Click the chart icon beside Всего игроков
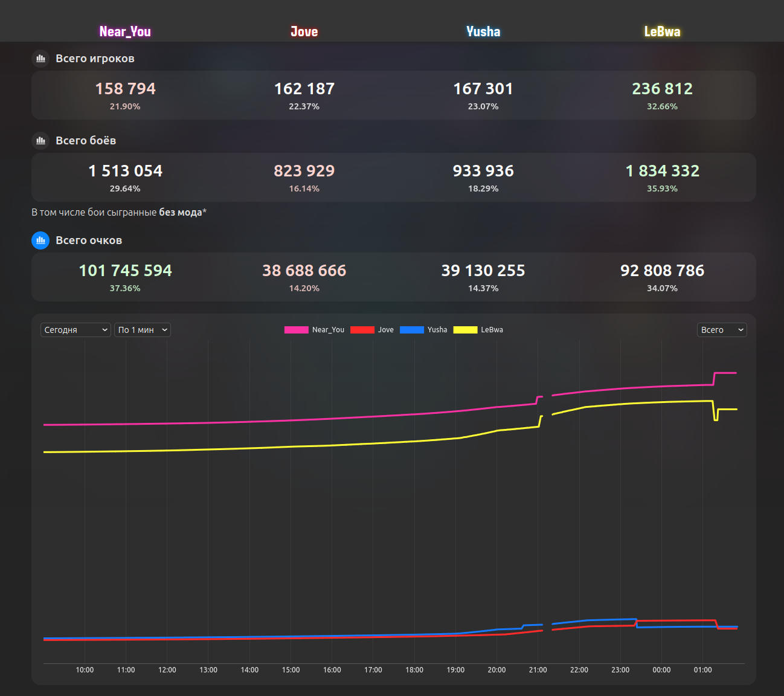The height and width of the screenshot is (696, 784). coord(40,59)
